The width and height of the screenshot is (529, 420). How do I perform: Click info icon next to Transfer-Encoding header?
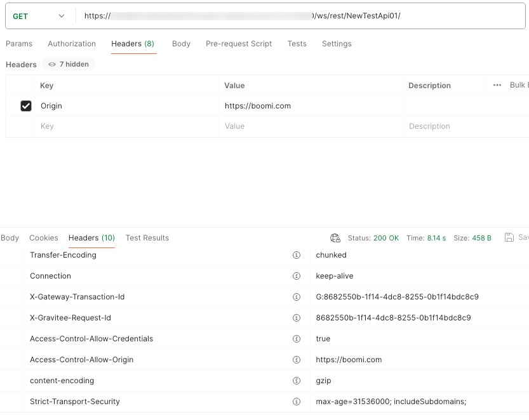point(296,255)
